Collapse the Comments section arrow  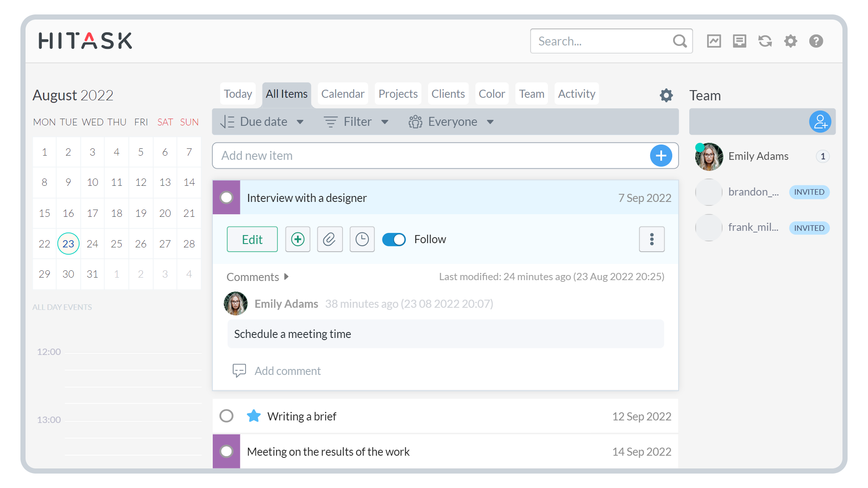pos(286,277)
